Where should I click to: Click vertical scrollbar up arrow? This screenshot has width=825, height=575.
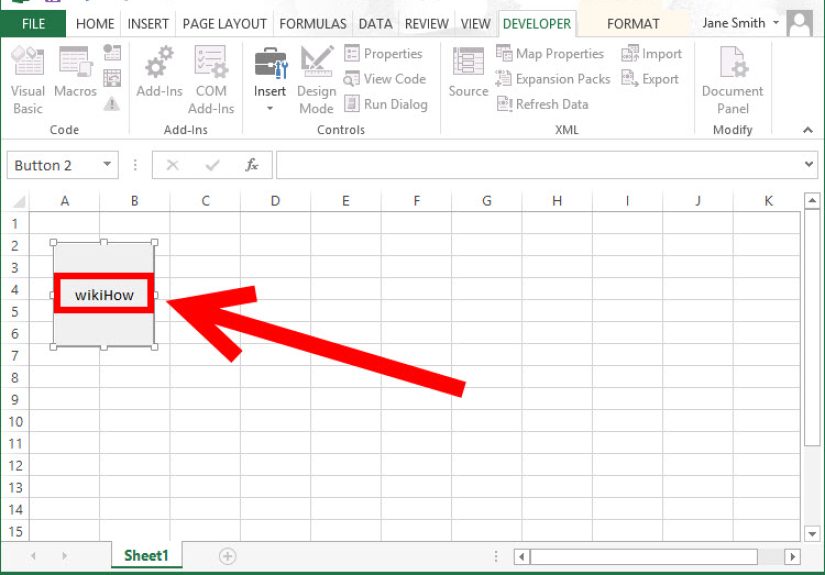point(812,200)
